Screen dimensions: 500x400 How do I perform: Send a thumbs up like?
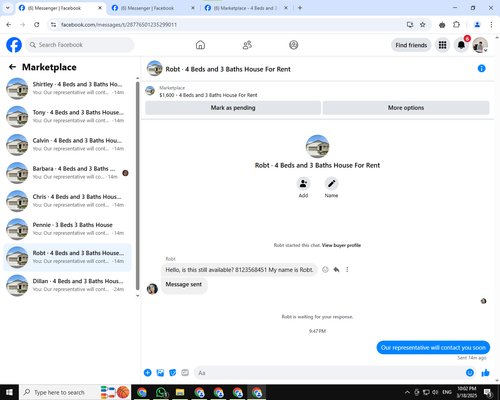(486, 373)
